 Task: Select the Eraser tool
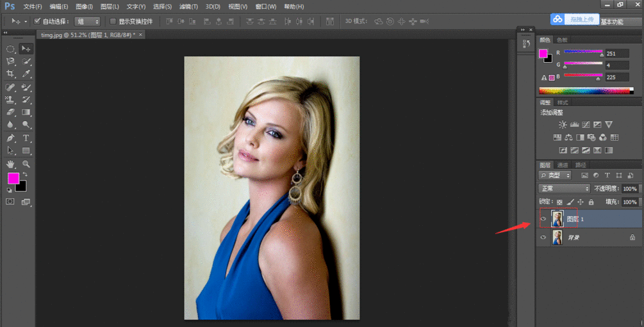coord(10,113)
